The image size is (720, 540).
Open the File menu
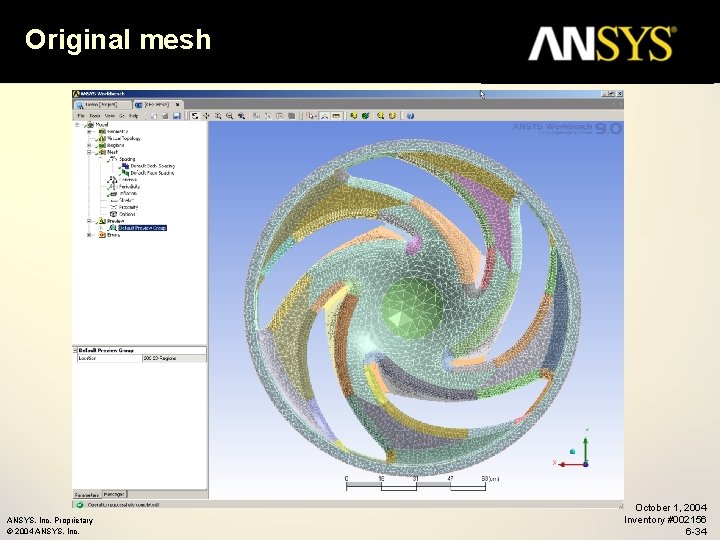[x=81, y=116]
